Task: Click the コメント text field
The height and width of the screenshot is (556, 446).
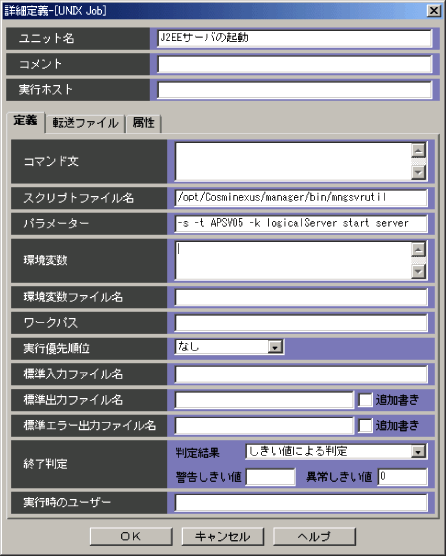Action: pyautogui.click(x=295, y=64)
